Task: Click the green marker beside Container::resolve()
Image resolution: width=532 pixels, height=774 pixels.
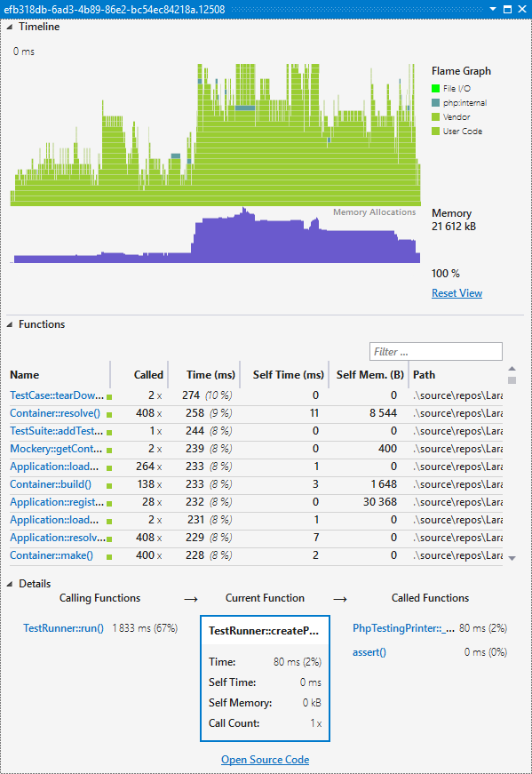Action: (x=109, y=415)
